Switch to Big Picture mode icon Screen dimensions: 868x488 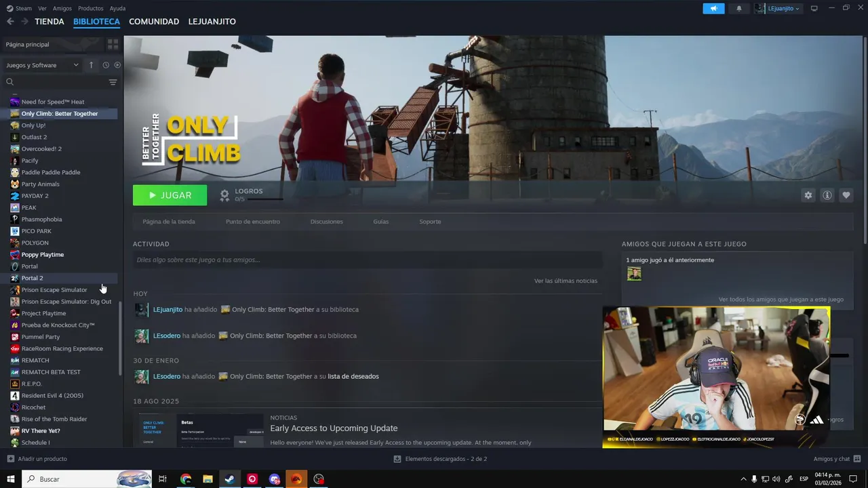click(814, 8)
